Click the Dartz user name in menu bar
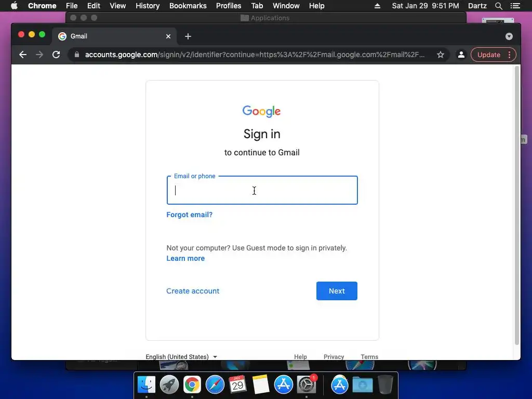 tap(477, 6)
